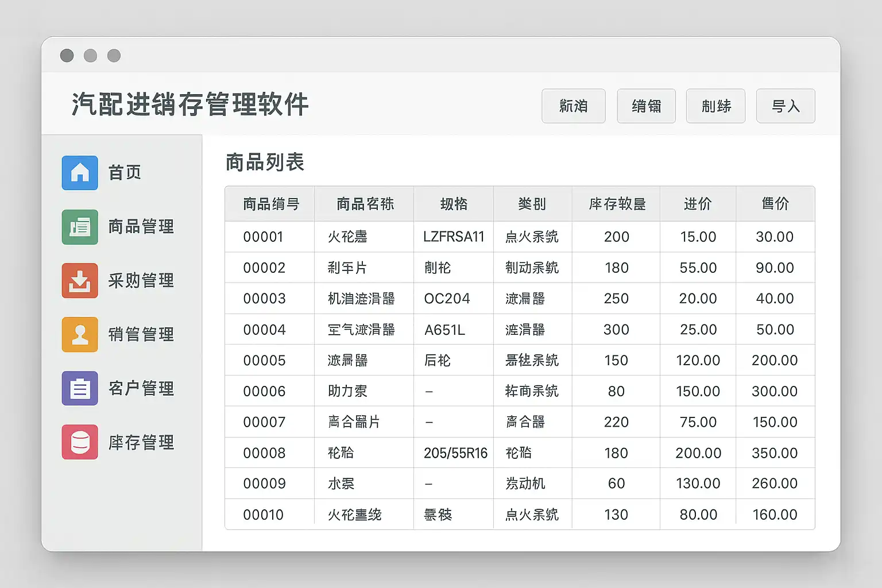Open the pink 库存管理 database icon
The image size is (882, 588).
click(80, 442)
